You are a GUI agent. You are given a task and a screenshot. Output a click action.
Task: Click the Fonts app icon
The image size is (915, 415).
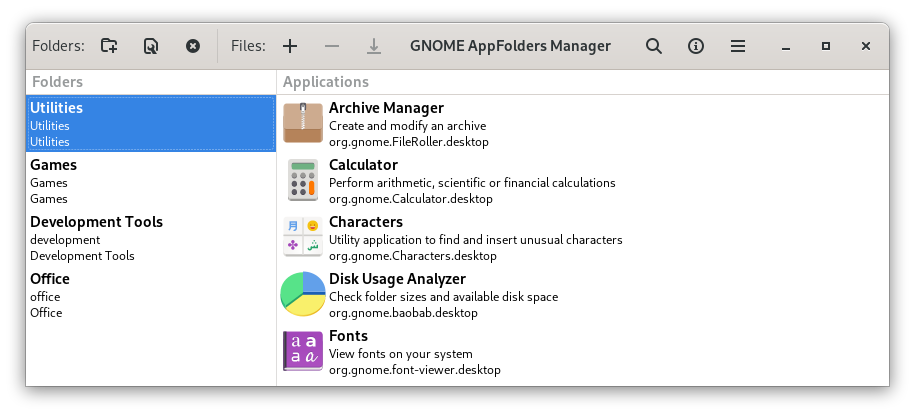click(303, 351)
